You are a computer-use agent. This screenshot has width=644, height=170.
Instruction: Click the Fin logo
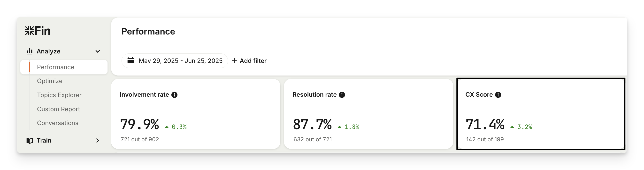38,31
